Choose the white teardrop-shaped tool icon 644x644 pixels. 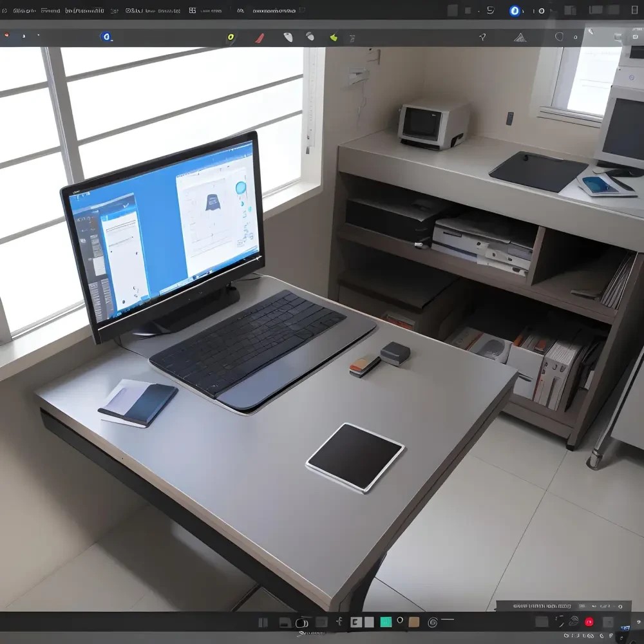(x=288, y=37)
